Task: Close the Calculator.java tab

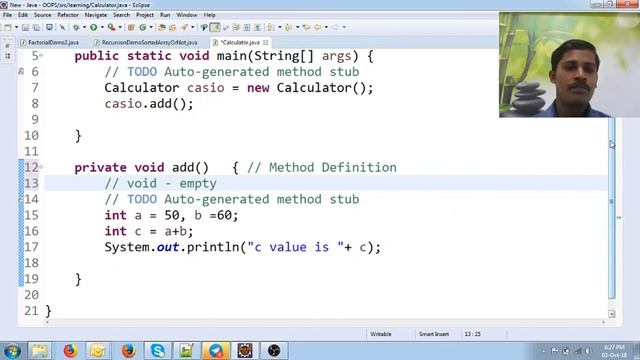Action: pyautogui.click(x=266, y=42)
